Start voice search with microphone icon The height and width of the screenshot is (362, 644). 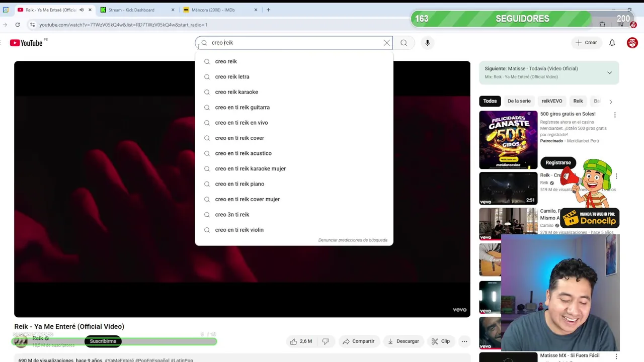click(427, 43)
